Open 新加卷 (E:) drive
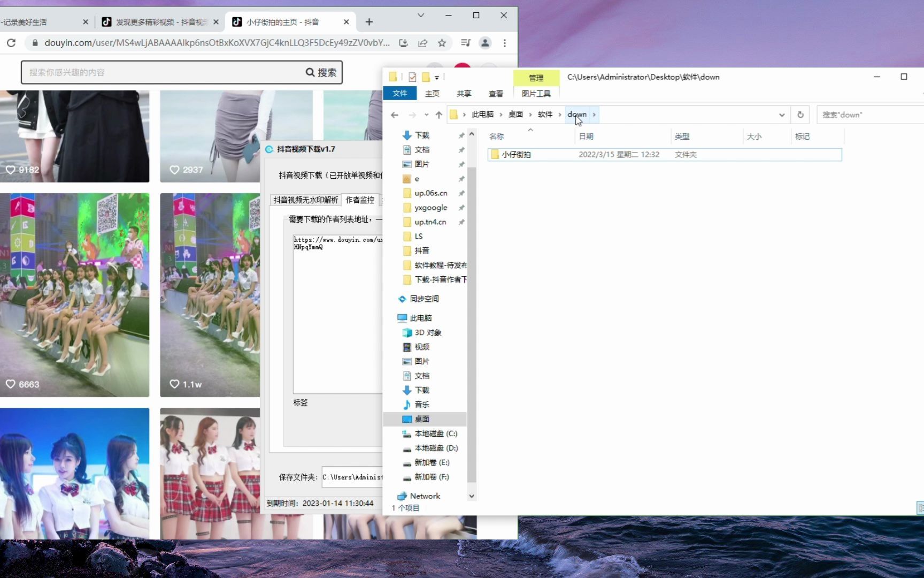 (432, 462)
